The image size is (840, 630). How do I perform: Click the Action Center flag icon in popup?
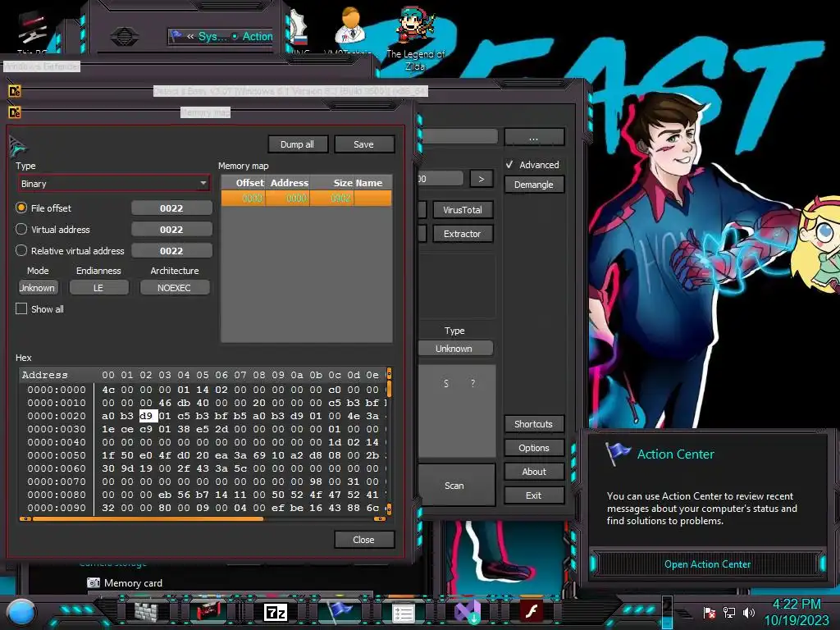tap(618, 454)
